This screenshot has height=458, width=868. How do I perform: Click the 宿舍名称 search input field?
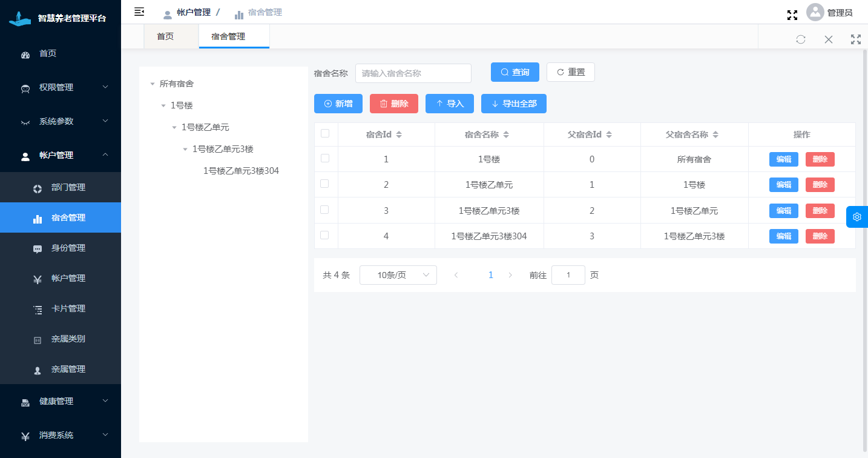(x=413, y=73)
